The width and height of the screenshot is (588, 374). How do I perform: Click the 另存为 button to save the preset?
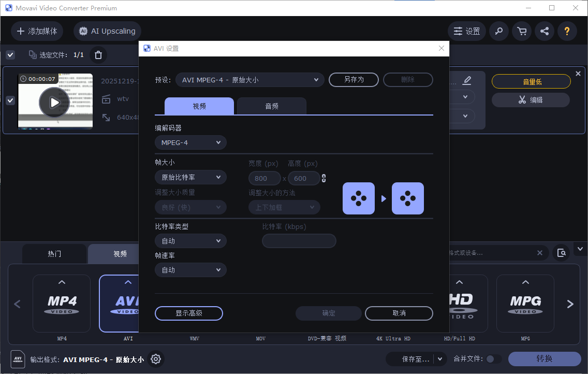click(354, 80)
